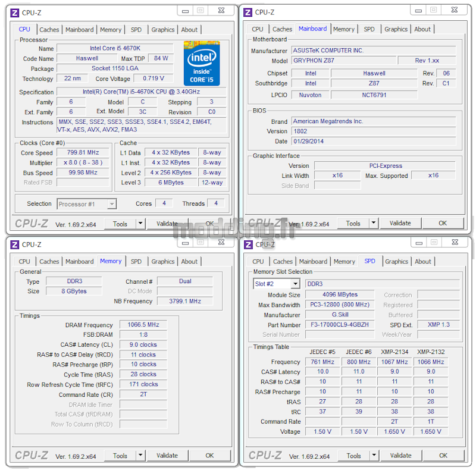Screen dimensions: 476x470
Task: Click Tools button in CPU window
Action: coord(120,224)
